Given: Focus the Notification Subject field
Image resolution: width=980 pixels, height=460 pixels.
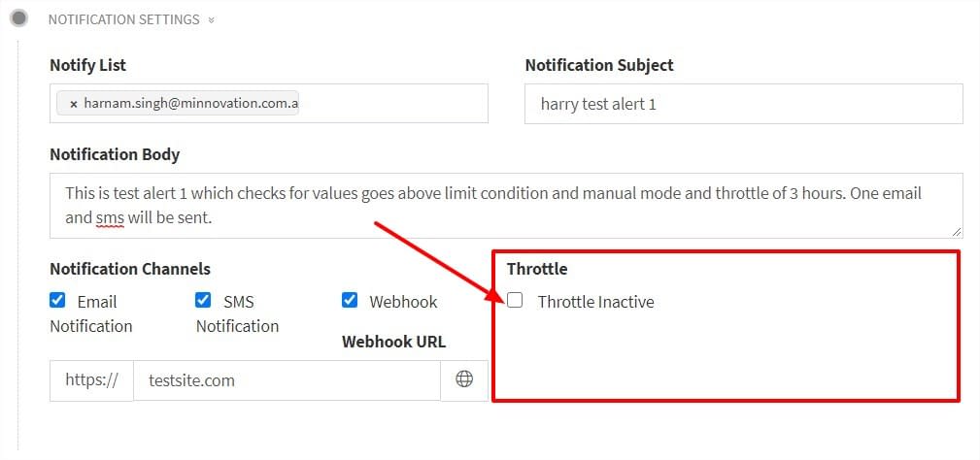Looking at the screenshot, I should point(744,104).
